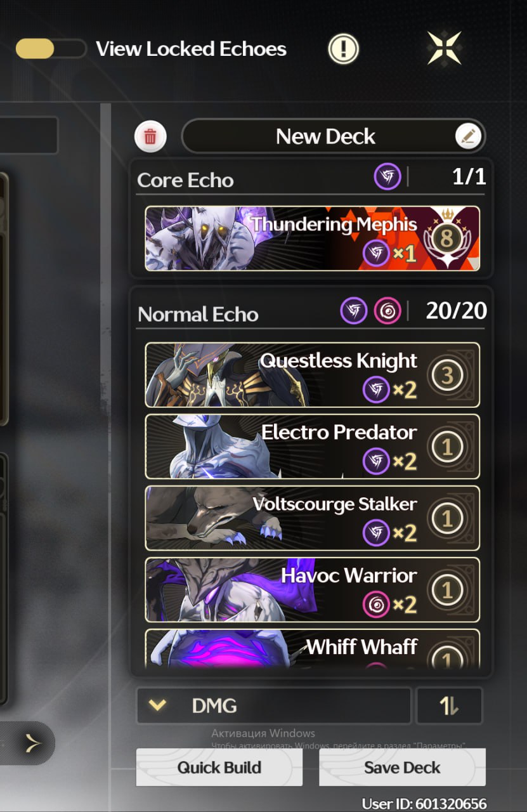Delete the deck with the red trash icon
The height and width of the screenshot is (812, 527).
(x=150, y=136)
